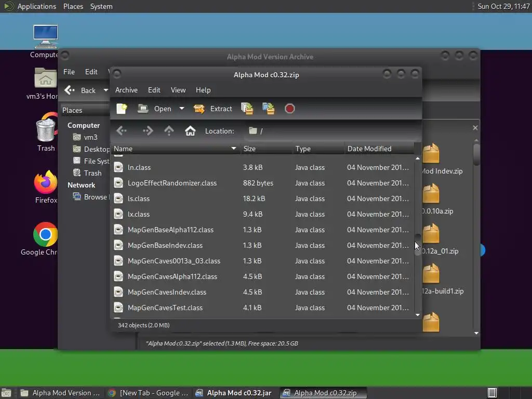Click the Extract toolbar button
Image resolution: width=532 pixels, height=399 pixels.
point(213,109)
